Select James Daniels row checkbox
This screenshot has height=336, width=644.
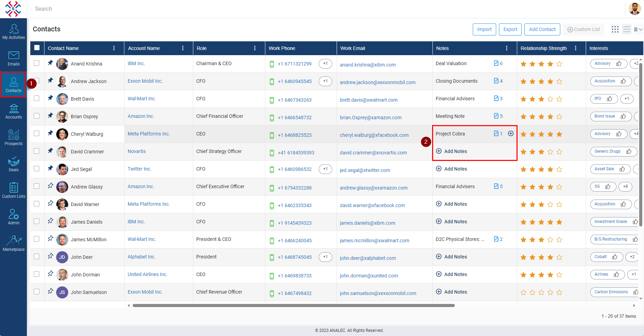coord(37,221)
